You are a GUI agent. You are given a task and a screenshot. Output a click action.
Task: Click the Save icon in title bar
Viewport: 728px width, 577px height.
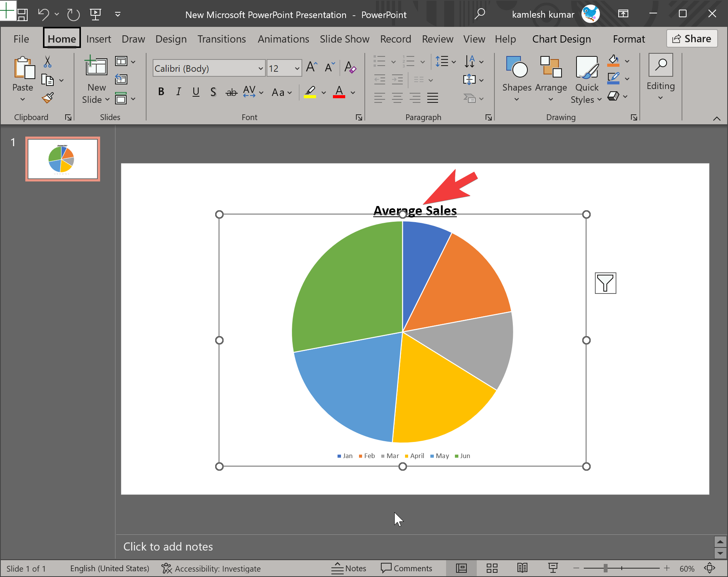(x=22, y=15)
